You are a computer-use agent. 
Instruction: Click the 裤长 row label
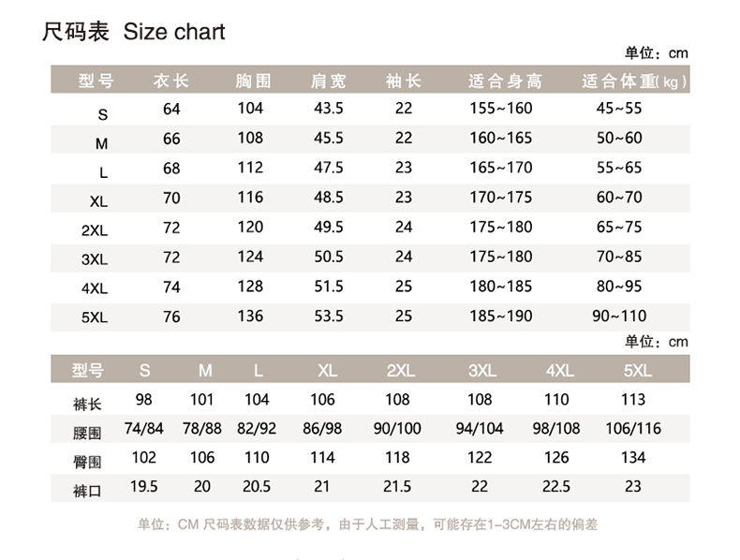click(87, 403)
